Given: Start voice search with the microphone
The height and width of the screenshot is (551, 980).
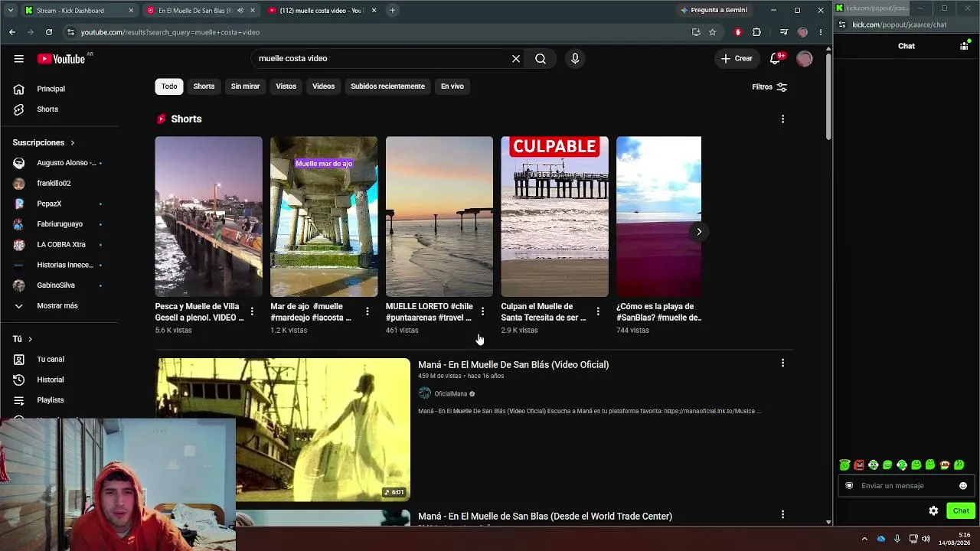Looking at the screenshot, I should [x=575, y=59].
